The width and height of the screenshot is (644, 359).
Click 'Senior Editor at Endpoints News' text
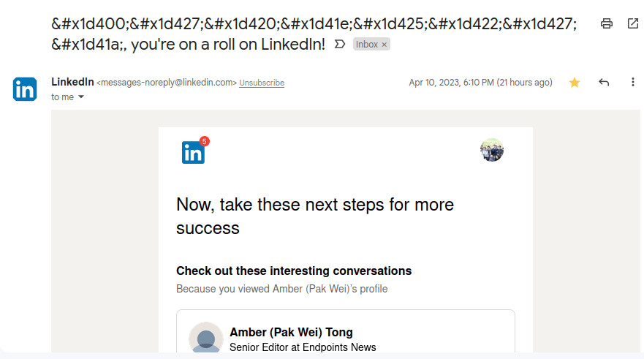point(303,347)
